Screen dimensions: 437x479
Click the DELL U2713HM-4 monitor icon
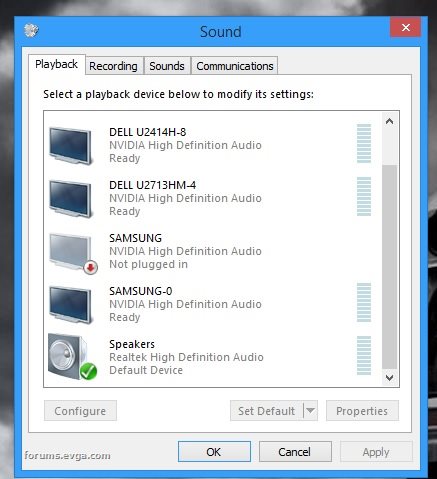(70, 199)
